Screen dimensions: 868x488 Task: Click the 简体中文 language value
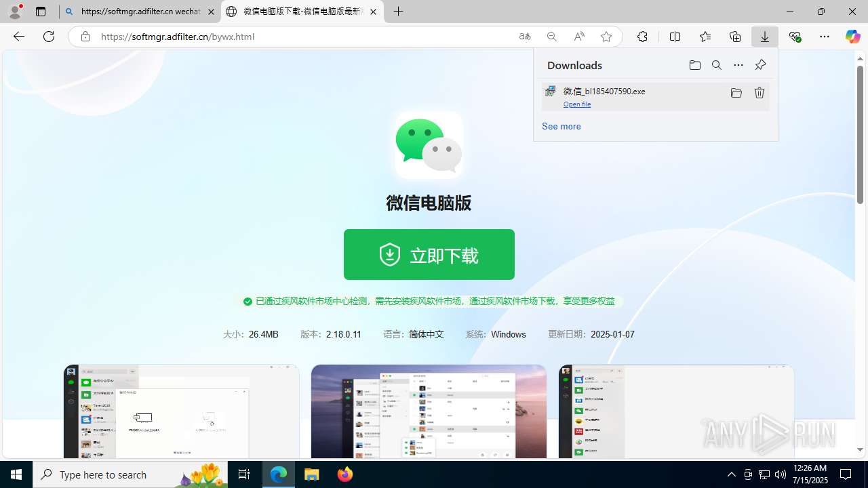(427, 335)
